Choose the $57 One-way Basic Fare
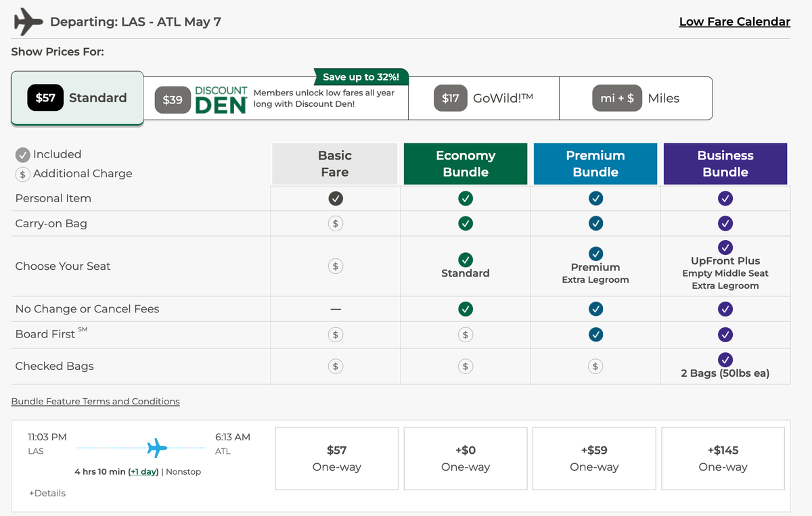 pyautogui.click(x=337, y=459)
